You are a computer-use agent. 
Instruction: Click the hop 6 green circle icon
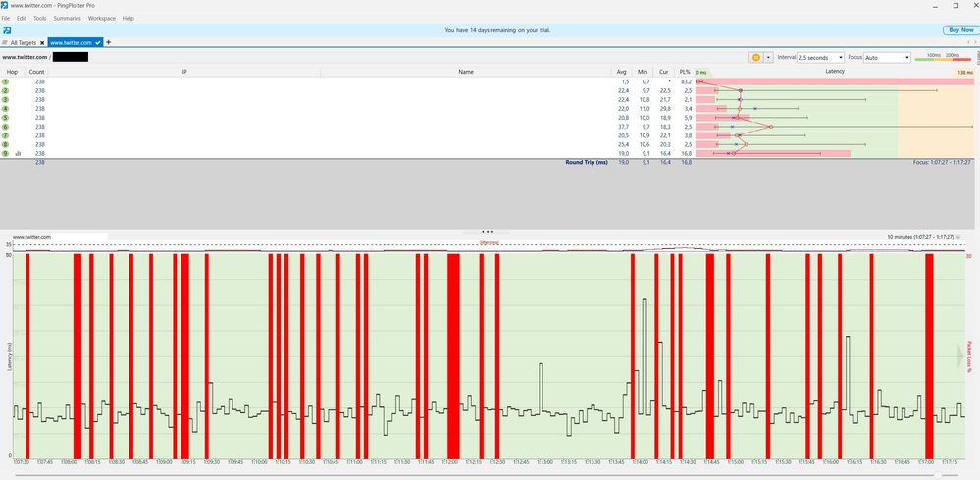point(6,127)
